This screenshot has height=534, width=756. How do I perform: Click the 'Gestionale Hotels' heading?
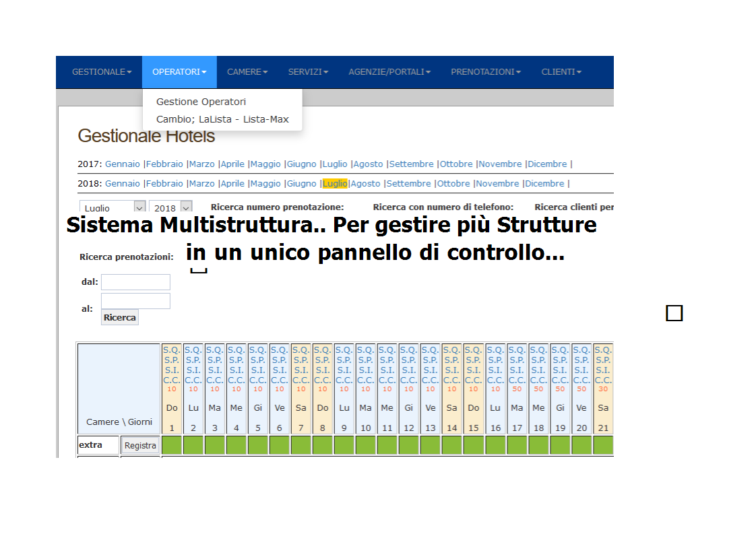[x=146, y=136]
